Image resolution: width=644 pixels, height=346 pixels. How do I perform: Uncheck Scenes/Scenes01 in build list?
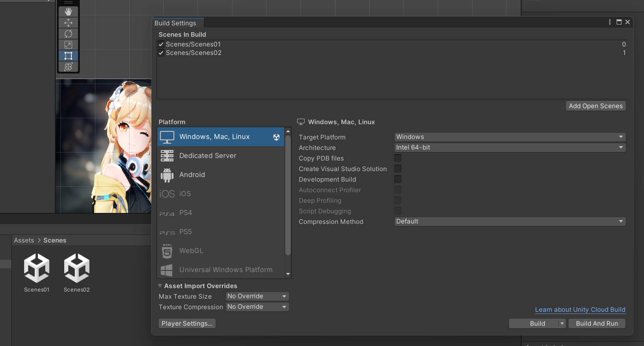pyautogui.click(x=161, y=44)
